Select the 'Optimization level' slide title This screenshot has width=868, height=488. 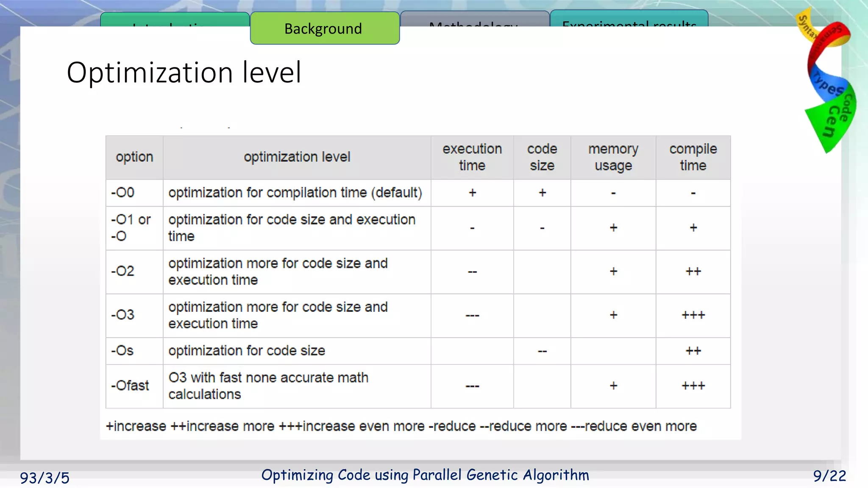[x=184, y=72]
